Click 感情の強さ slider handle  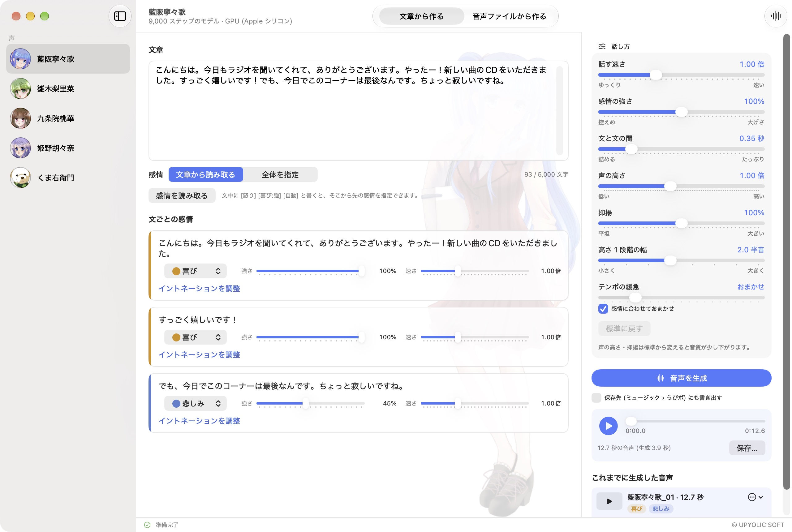click(681, 112)
